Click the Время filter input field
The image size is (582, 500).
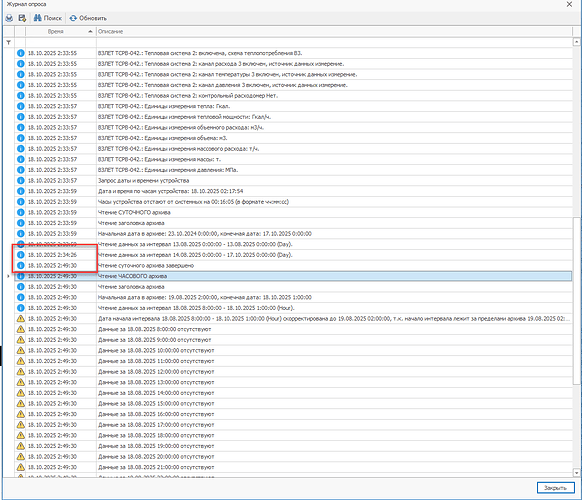pos(61,42)
